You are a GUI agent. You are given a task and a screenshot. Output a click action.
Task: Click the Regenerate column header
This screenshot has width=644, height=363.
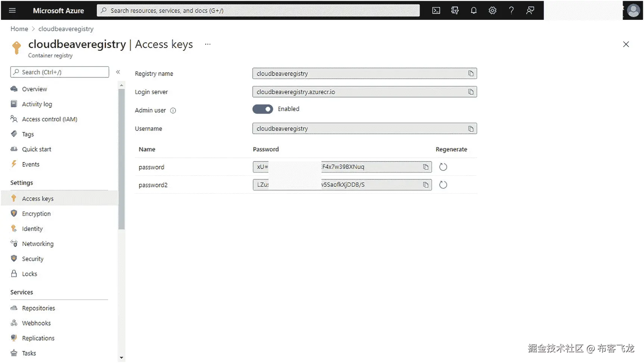451,149
